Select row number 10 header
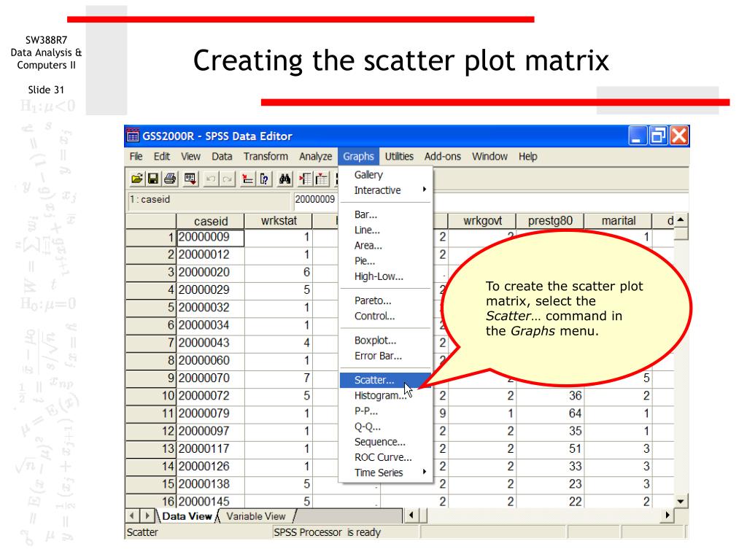Screen dimensions: 747x560 click(x=152, y=396)
